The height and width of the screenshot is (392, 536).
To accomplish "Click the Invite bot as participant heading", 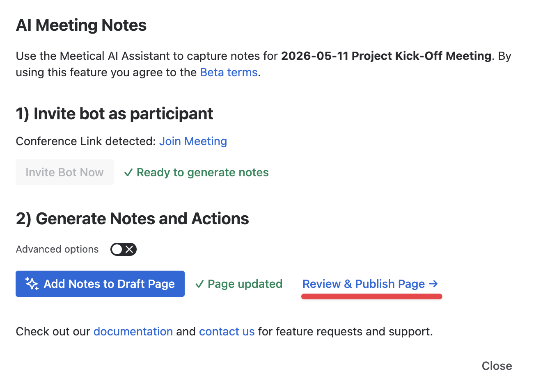I will pos(115,114).
